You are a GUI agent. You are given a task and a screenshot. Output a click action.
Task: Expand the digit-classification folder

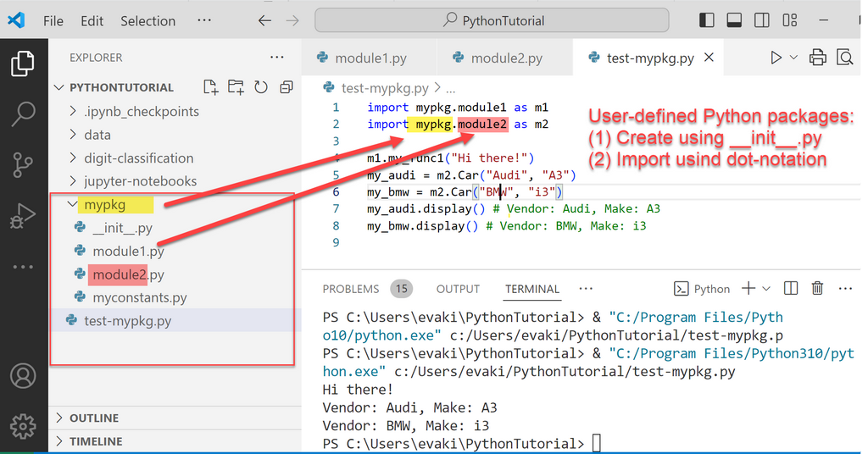click(73, 158)
